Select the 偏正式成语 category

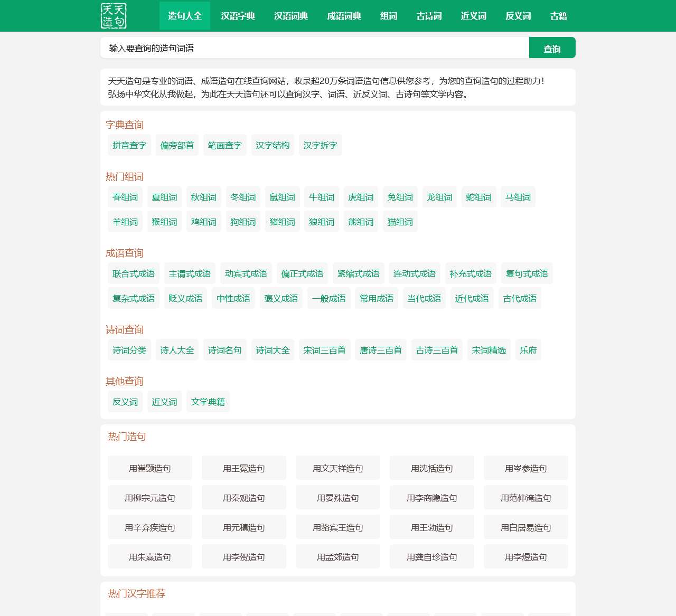point(302,274)
